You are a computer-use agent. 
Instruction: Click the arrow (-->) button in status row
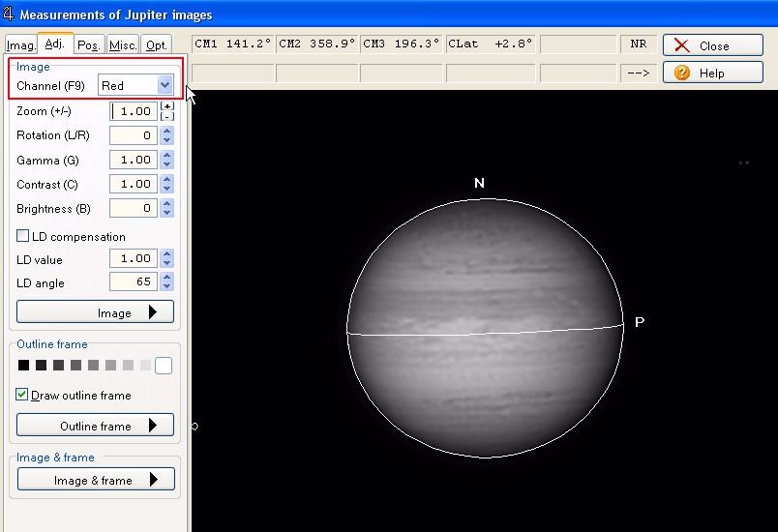point(638,73)
